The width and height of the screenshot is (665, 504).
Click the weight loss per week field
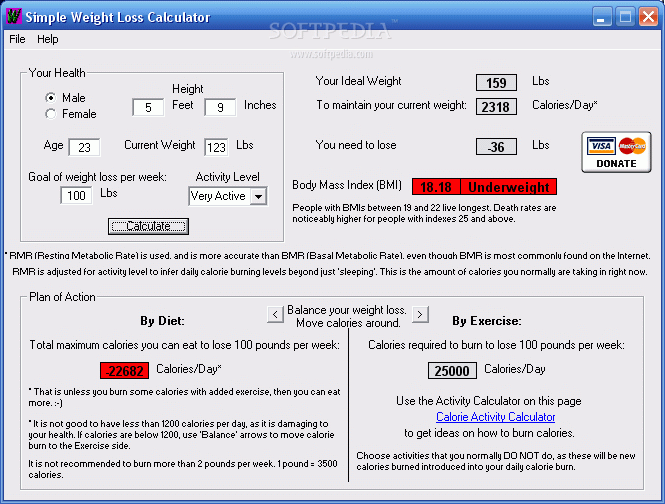tap(76, 196)
